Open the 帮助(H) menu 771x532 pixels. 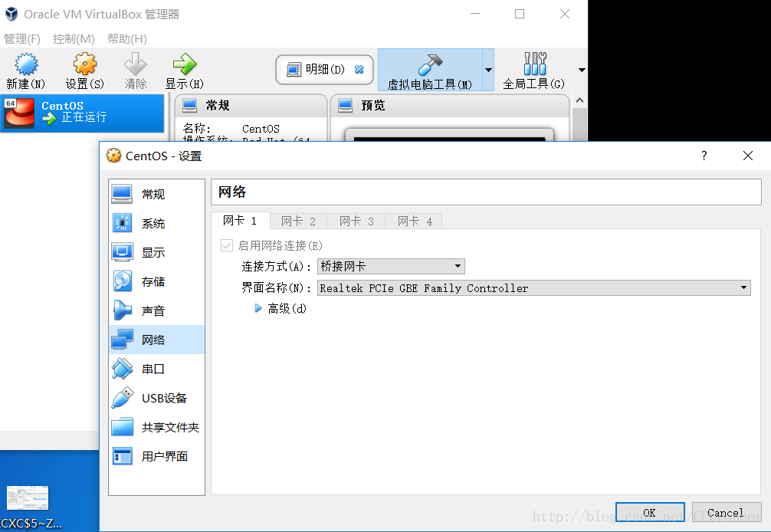(127, 39)
